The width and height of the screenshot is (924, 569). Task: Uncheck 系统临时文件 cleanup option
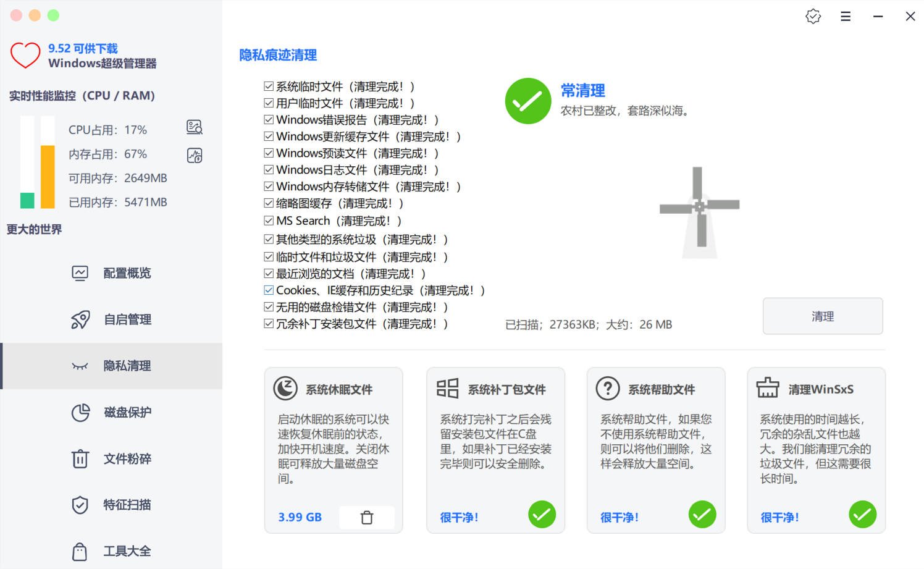pyautogui.click(x=269, y=86)
